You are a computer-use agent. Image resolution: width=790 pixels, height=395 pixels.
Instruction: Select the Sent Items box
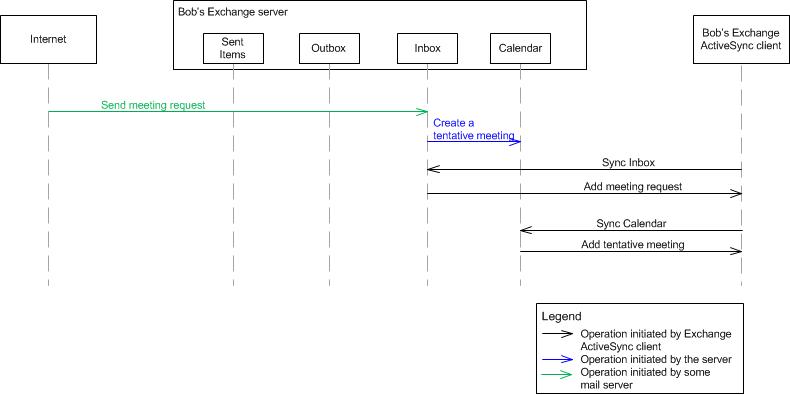tap(233, 48)
